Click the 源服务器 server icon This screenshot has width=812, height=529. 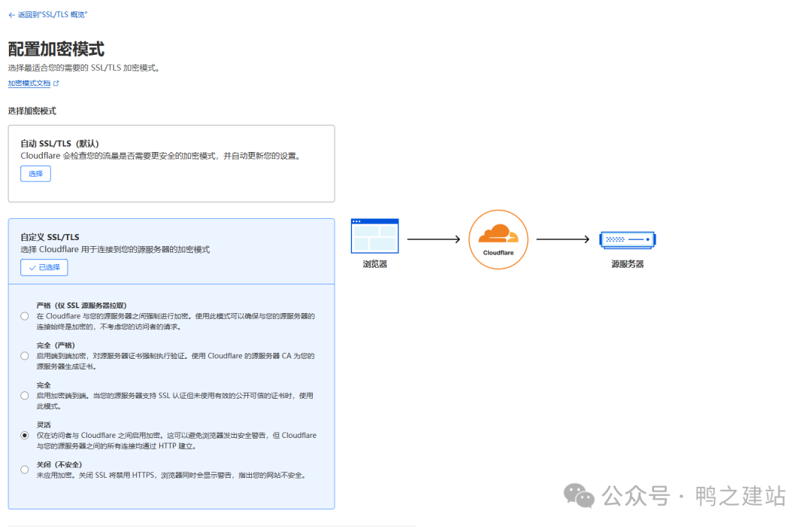[x=627, y=239]
